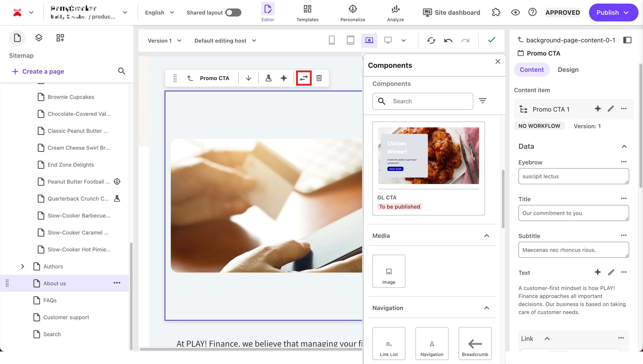Image resolution: width=643 pixels, height=364 pixels.
Task: Create a new page
Action: click(38, 71)
